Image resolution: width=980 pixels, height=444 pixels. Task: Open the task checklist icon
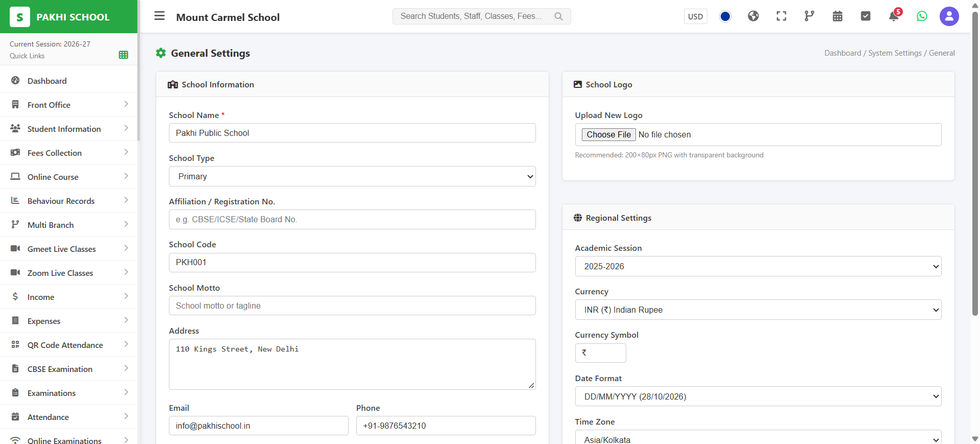pyautogui.click(x=866, y=16)
